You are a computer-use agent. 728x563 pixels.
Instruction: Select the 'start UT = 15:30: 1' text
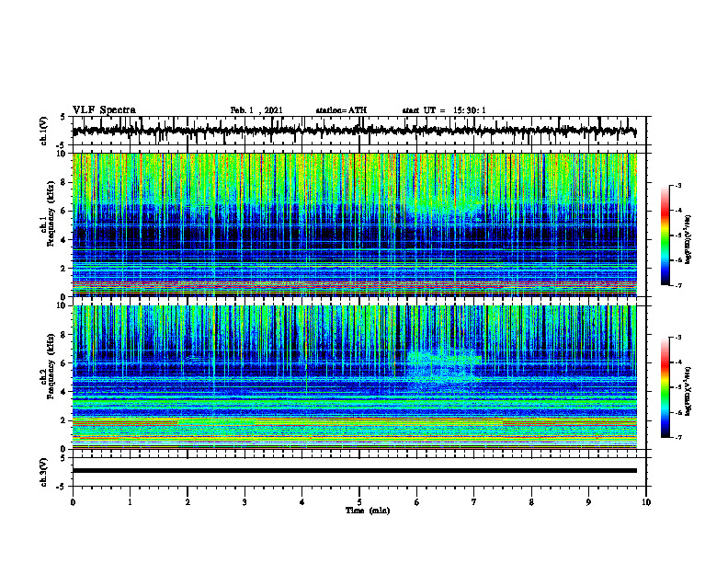click(444, 110)
